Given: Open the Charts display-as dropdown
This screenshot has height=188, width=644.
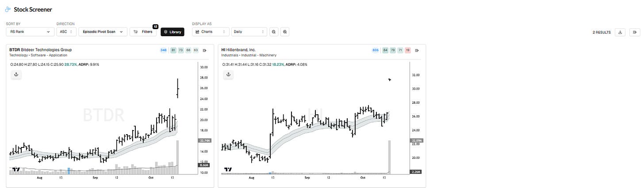Looking at the screenshot, I should 211,32.
